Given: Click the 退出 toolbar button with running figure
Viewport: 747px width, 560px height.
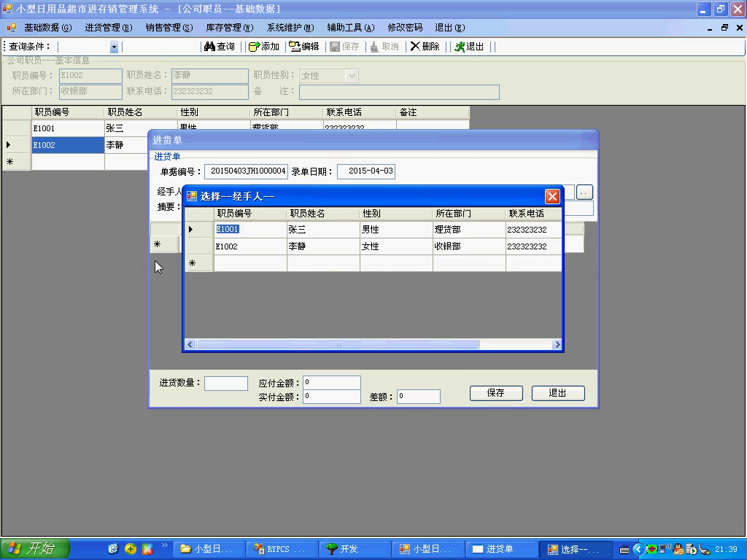Looking at the screenshot, I should point(469,47).
